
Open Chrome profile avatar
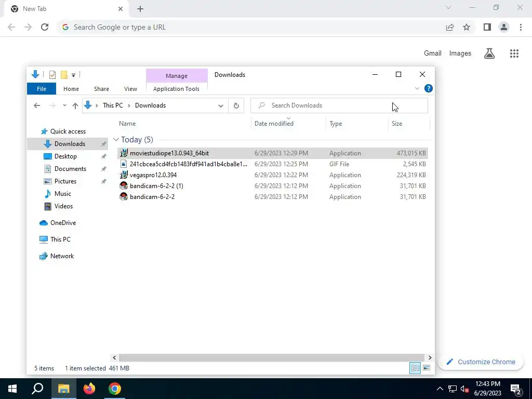504,27
